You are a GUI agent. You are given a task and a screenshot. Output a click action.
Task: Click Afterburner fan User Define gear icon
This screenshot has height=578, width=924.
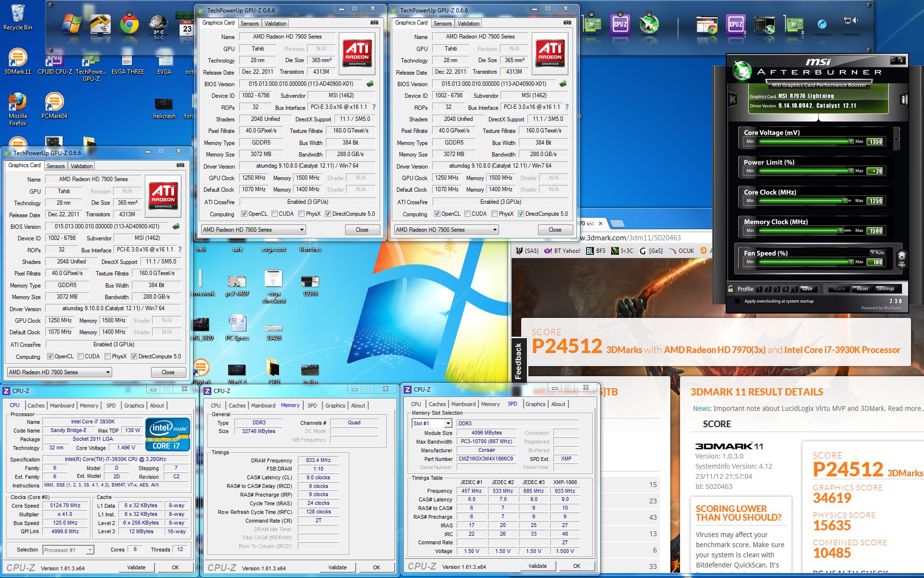[x=901, y=258]
